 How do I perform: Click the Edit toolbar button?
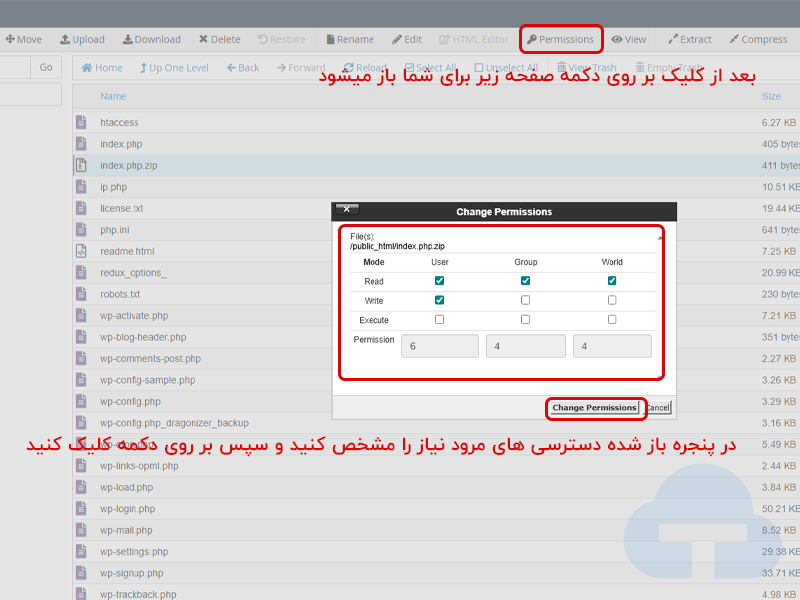(407, 39)
